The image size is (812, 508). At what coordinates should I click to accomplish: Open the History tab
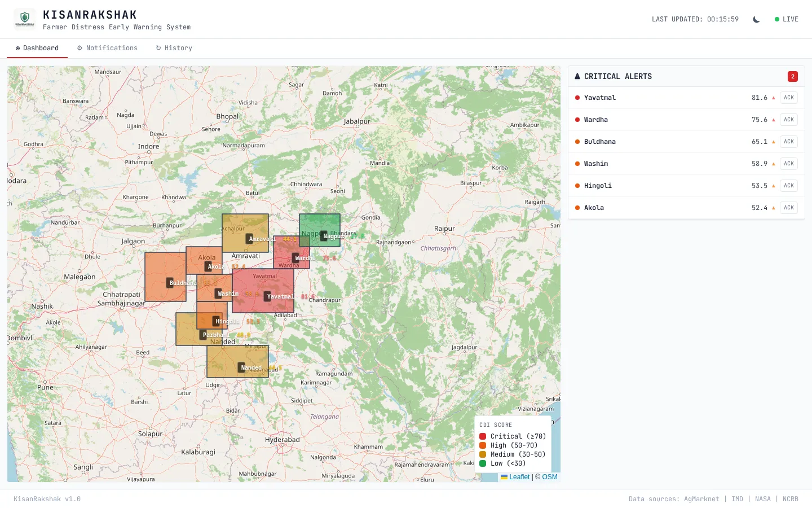coord(174,48)
